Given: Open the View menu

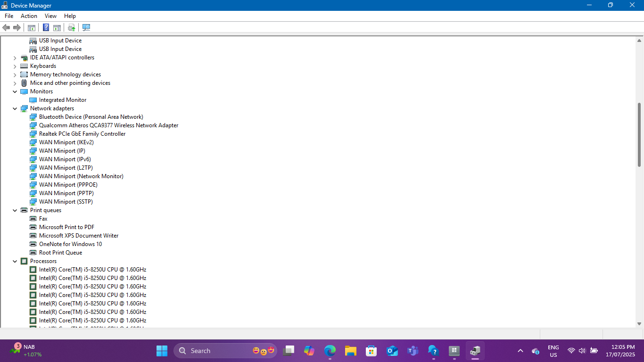Looking at the screenshot, I should point(50,16).
